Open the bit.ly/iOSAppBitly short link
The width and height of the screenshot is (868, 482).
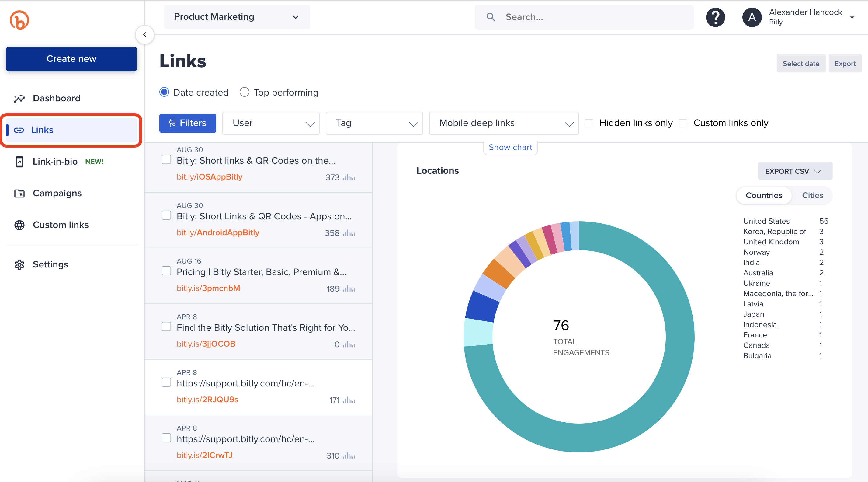pos(209,176)
